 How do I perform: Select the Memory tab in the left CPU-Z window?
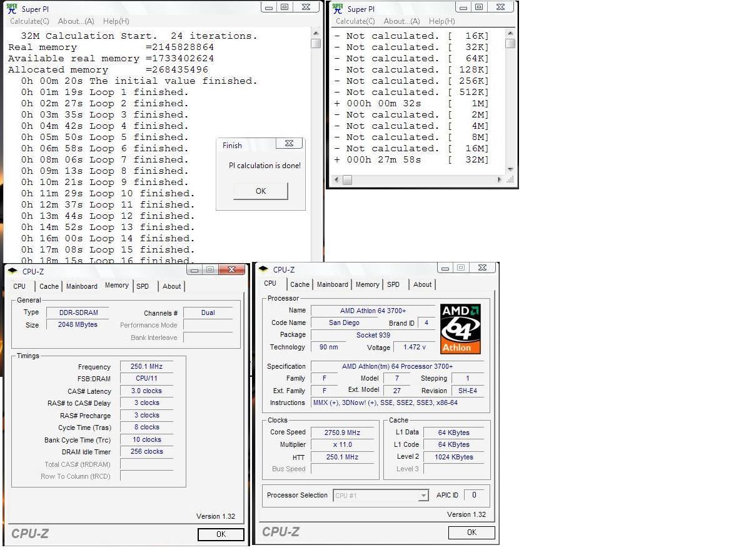click(116, 285)
